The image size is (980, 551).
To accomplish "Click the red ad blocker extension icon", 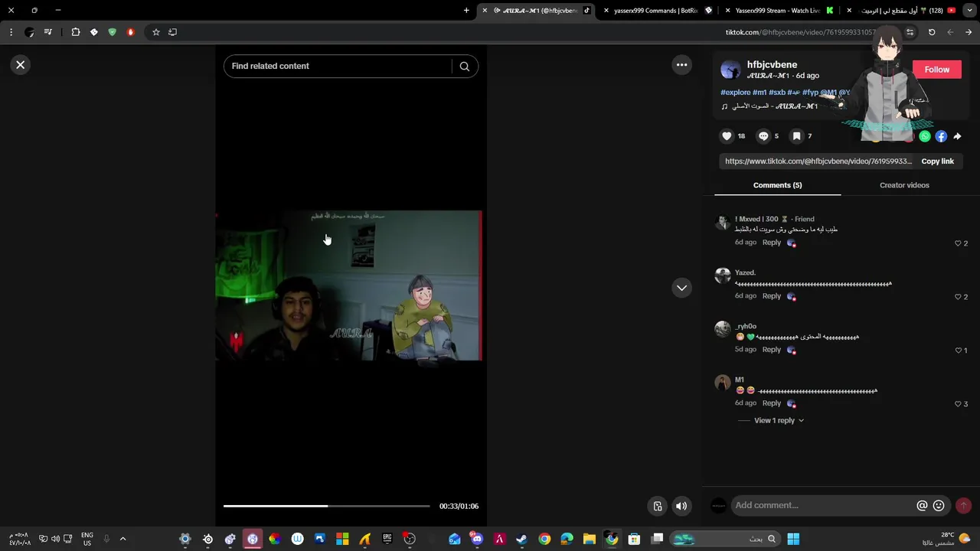I will click(131, 32).
